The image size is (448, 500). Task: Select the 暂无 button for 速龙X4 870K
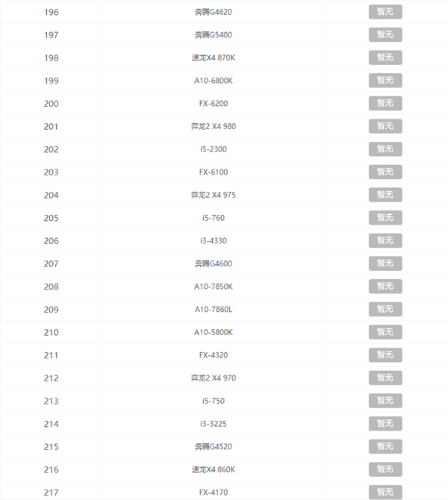click(385, 57)
